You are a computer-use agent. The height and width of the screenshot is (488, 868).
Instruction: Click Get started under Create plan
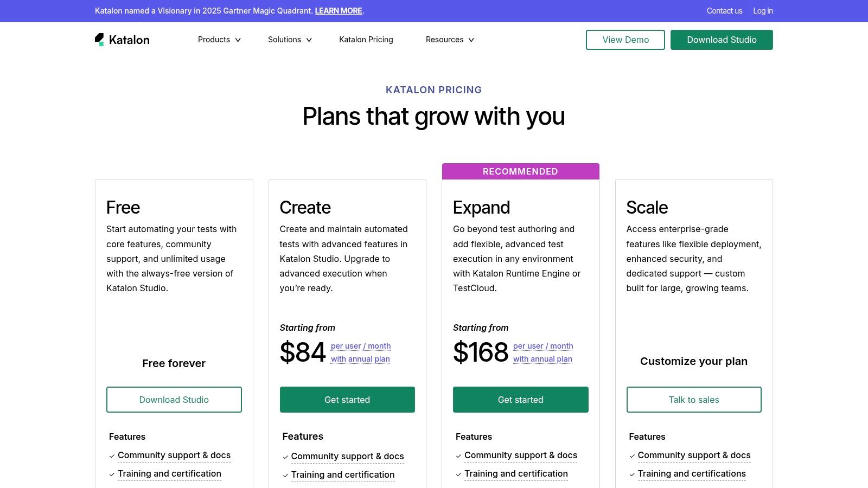point(347,400)
